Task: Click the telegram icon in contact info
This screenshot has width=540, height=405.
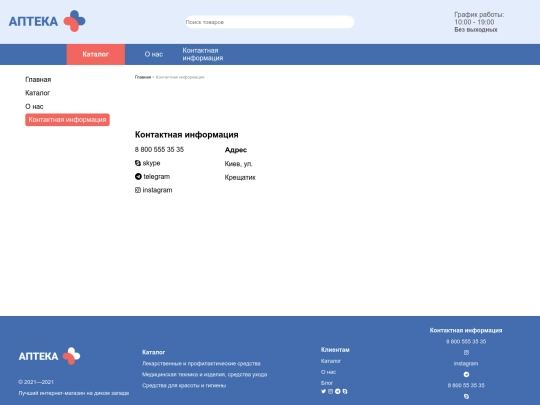Action: point(138,176)
